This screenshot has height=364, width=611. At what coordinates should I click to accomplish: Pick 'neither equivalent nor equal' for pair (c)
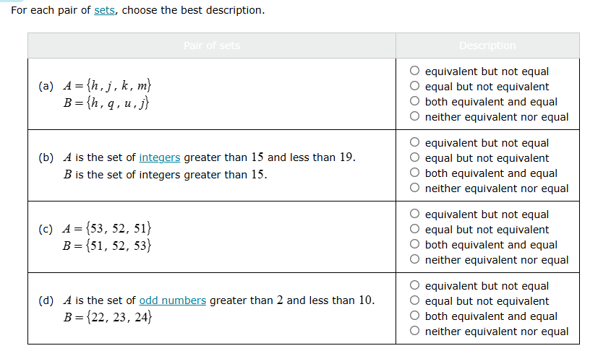point(415,260)
